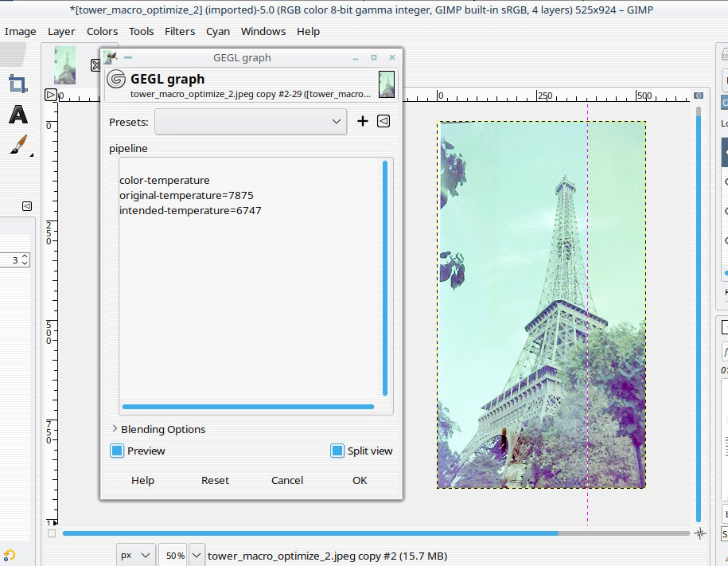
Task: Toggle quick mask box at canvas bottom left
Action: (x=52, y=533)
